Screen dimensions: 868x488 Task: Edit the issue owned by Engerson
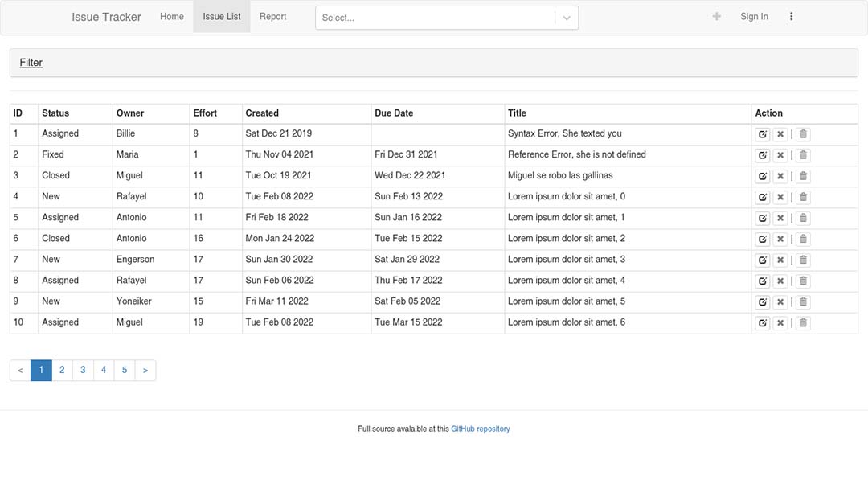click(763, 260)
